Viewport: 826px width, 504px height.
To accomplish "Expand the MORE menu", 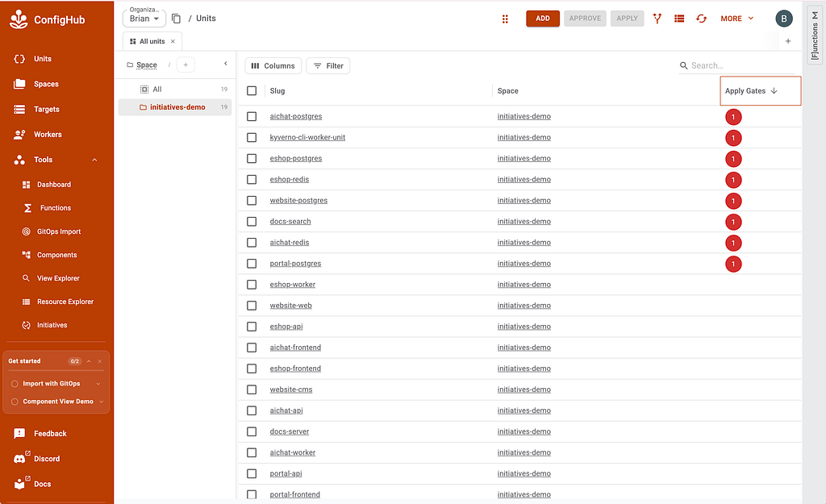I will 737,19.
